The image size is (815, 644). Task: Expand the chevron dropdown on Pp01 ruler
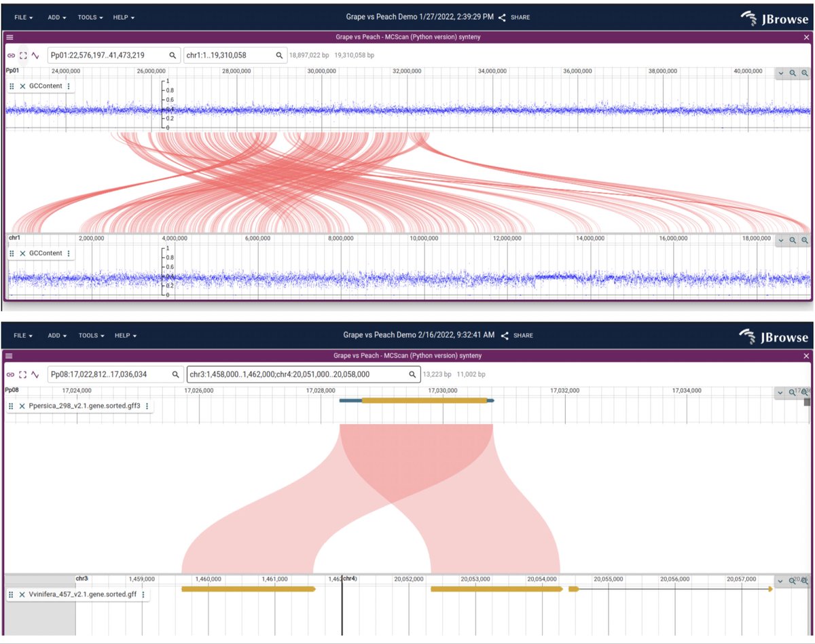780,73
